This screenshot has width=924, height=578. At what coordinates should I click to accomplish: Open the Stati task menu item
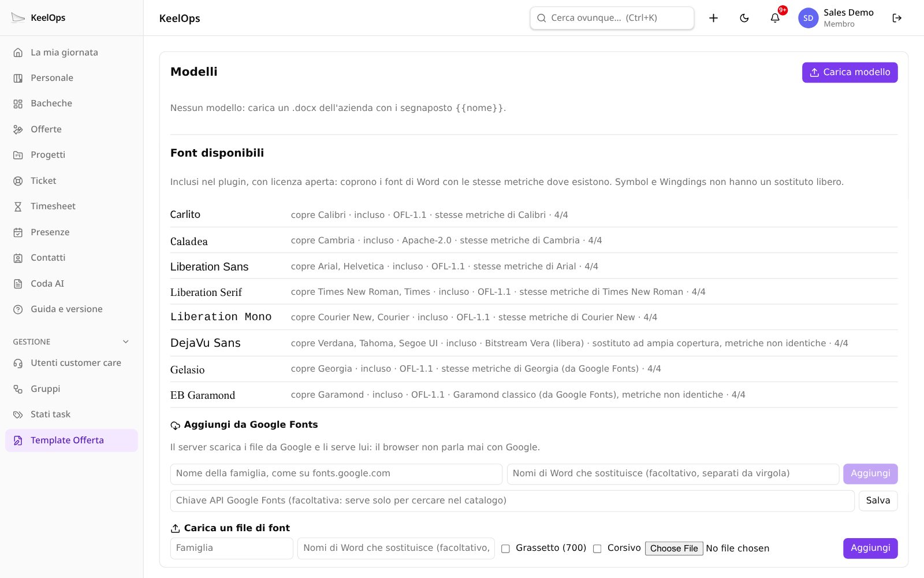pos(72,414)
